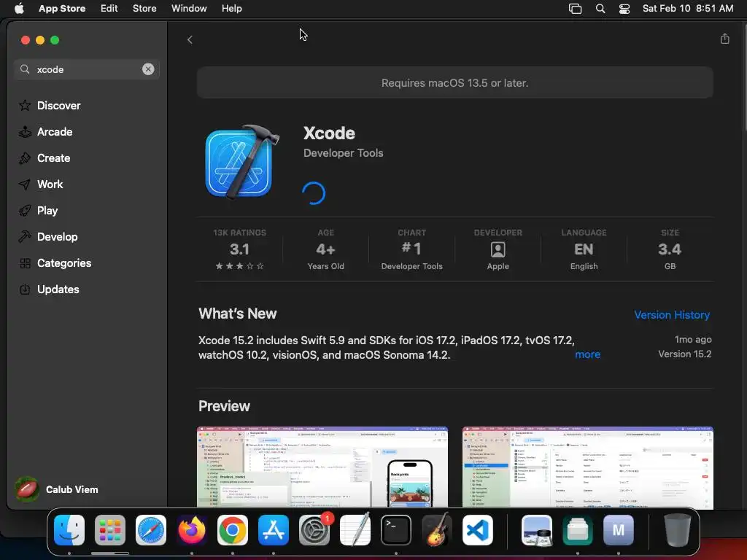The height and width of the screenshot is (560, 747).
Task: Open the App Store menu
Action: 62,9
